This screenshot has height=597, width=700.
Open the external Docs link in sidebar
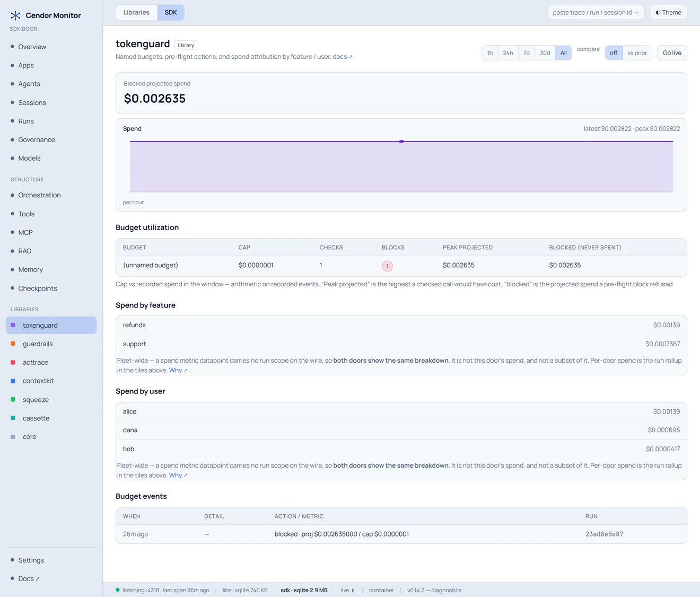(51, 578)
